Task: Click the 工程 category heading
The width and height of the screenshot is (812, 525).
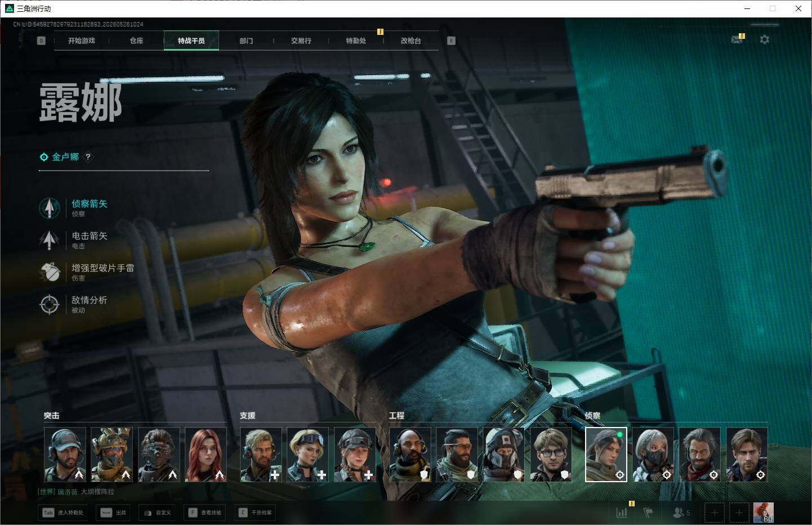Action: point(396,416)
